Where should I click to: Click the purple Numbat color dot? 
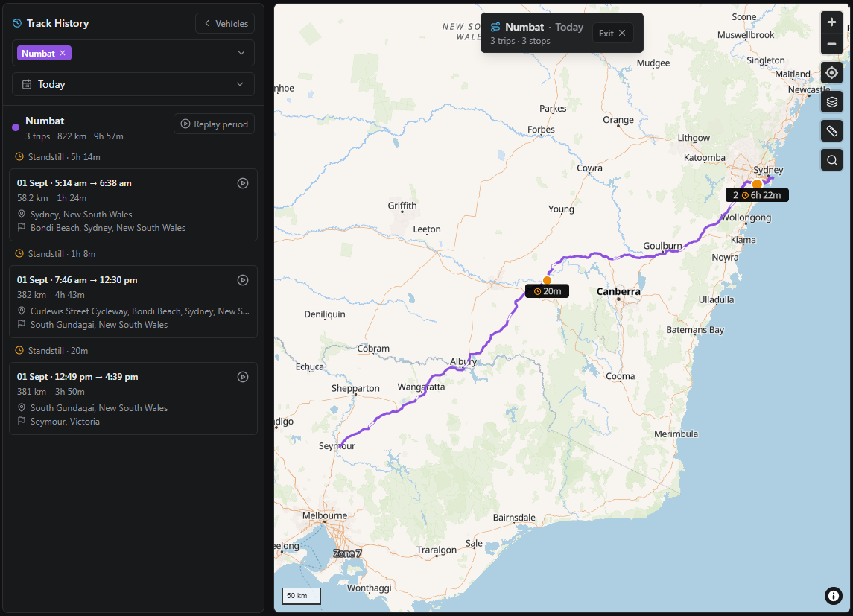[16, 127]
